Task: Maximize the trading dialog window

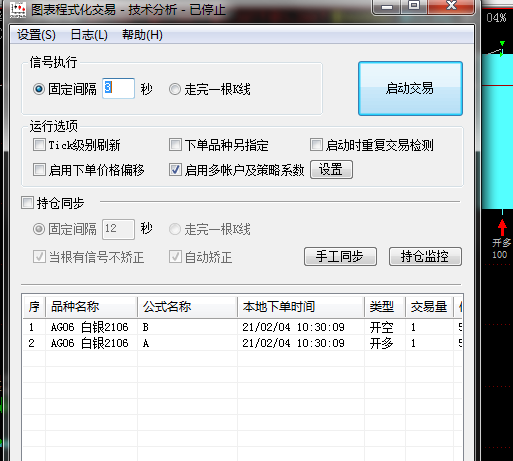Action: click(x=414, y=6)
